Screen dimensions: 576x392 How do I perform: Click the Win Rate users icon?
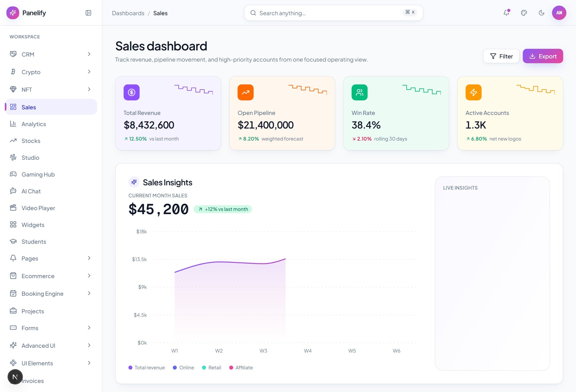(x=359, y=92)
